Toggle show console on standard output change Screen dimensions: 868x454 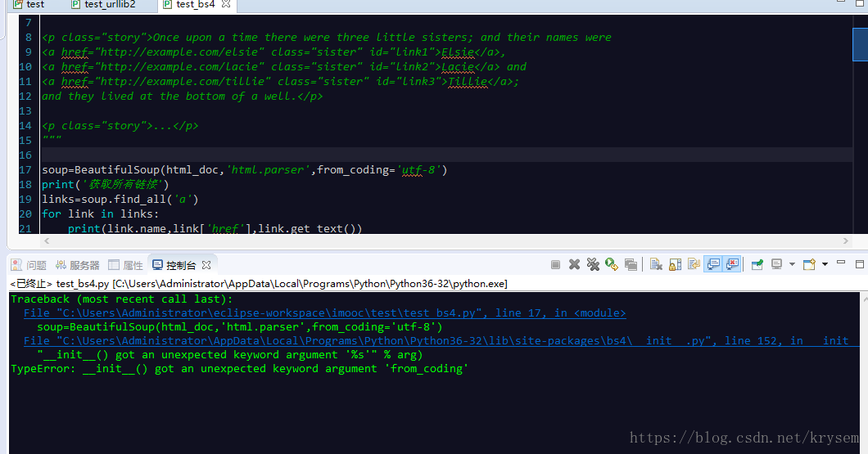click(x=713, y=264)
